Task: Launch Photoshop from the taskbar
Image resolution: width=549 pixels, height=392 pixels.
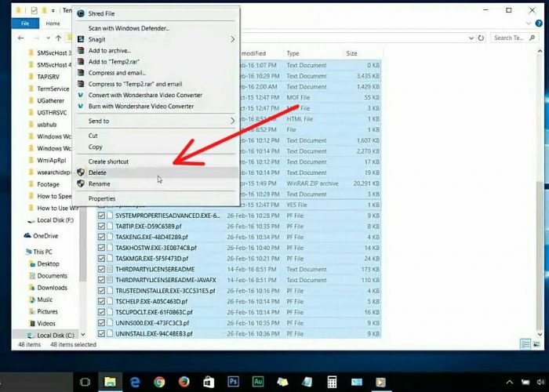Action: coord(233,382)
